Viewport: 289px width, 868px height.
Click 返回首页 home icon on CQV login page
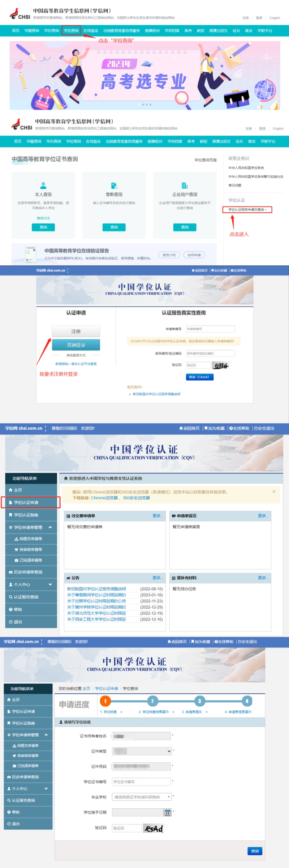200,271
